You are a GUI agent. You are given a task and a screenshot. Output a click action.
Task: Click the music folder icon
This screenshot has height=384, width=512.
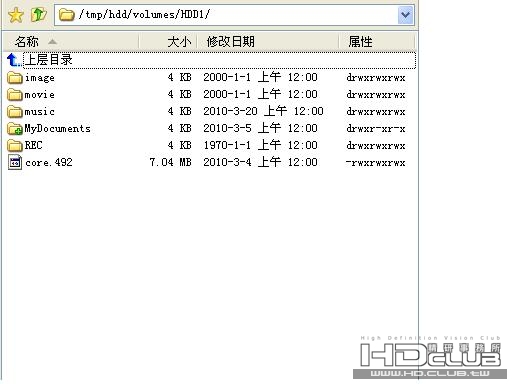click(x=15, y=112)
